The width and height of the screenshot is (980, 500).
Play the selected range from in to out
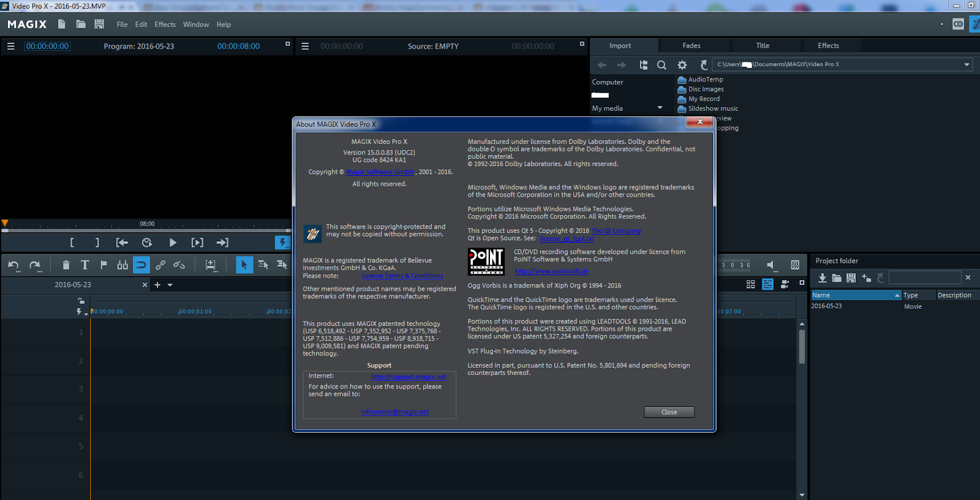(x=197, y=243)
